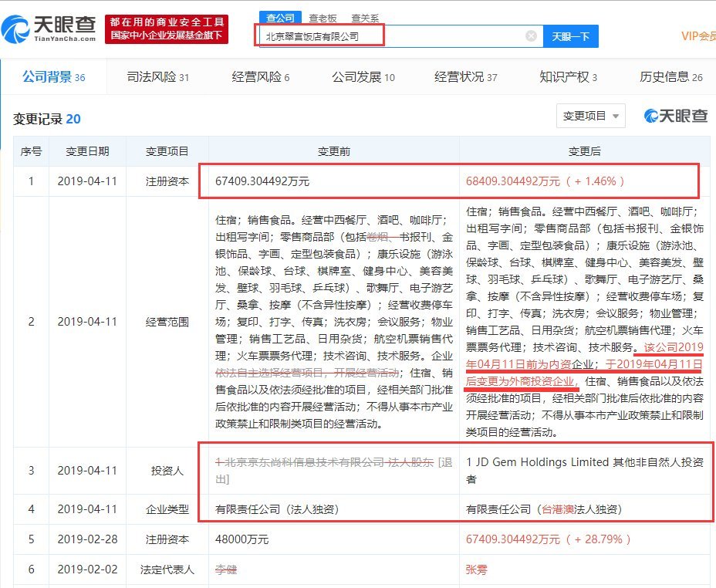Image resolution: width=716 pixels, height=588 pixels.
Task: Switch to the 查老板 search tab
Action: [x=323, y=19]
